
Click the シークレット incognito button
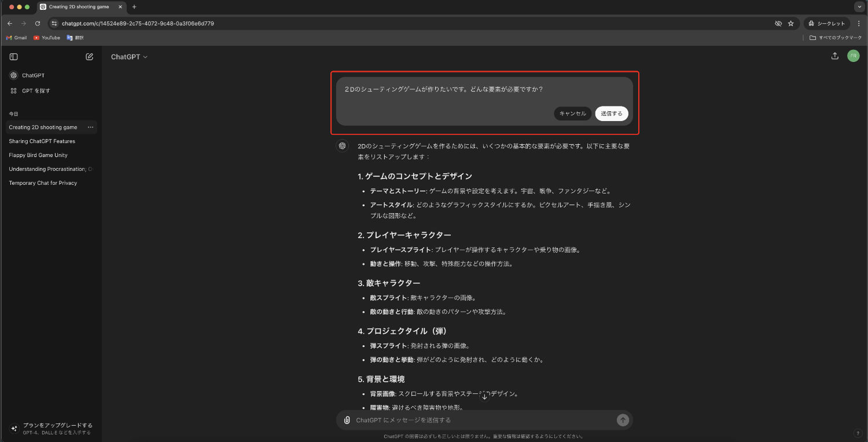pyautogui.click(x=826, y=24)
